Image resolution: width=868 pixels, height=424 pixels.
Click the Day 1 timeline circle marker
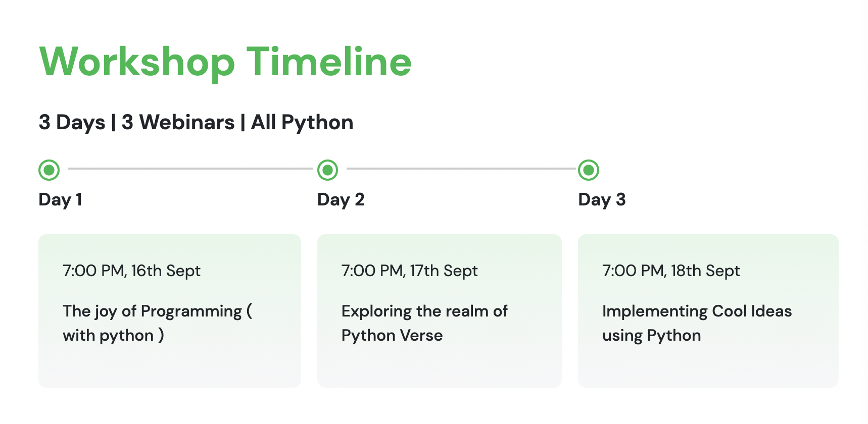tap(49, 170)
